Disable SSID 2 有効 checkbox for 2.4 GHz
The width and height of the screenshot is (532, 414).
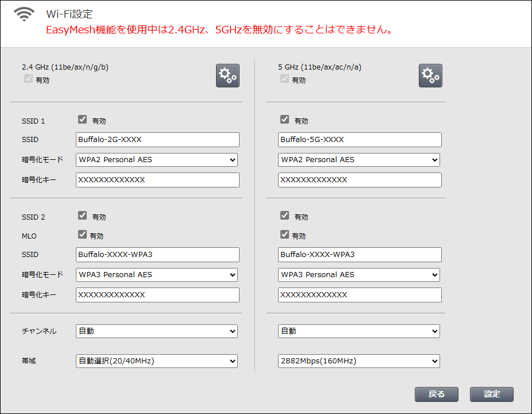pos(82,216)
